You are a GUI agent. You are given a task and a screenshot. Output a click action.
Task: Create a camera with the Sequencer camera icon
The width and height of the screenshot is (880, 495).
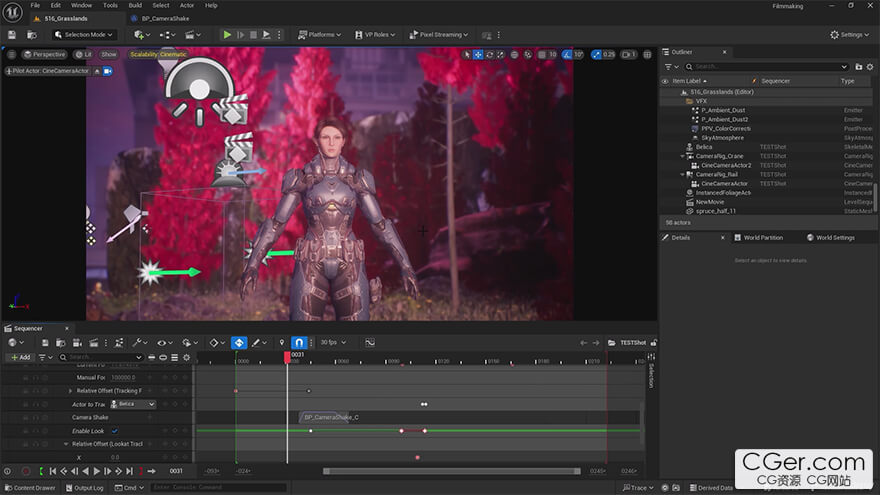point(77,342)
